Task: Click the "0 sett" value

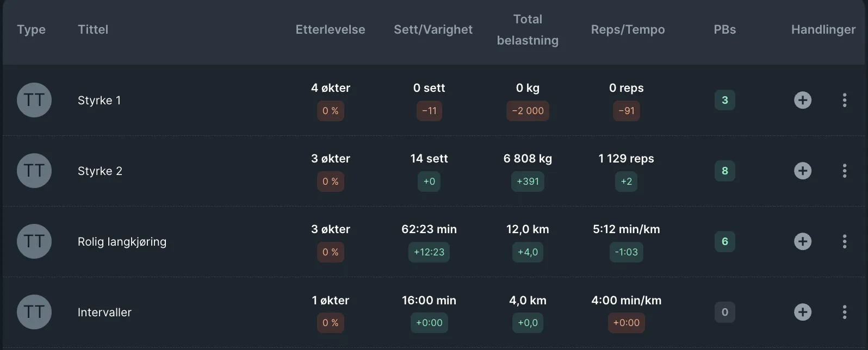Action: [x=429, y=87]
